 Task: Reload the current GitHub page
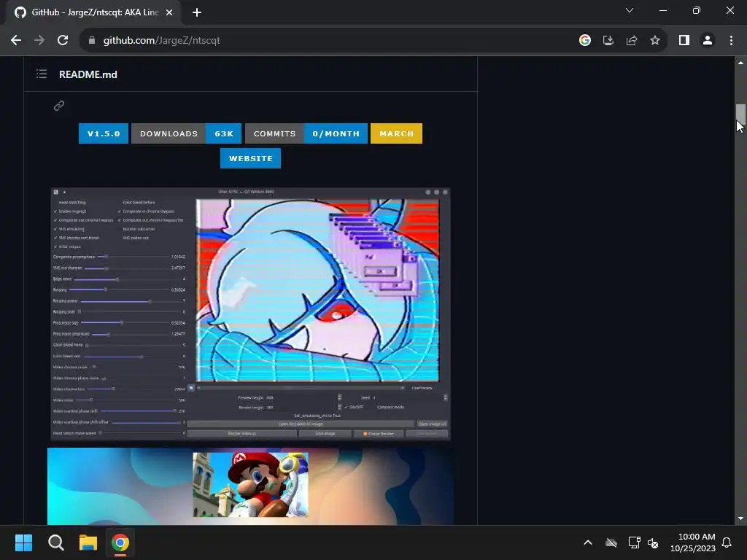[63, 41]
